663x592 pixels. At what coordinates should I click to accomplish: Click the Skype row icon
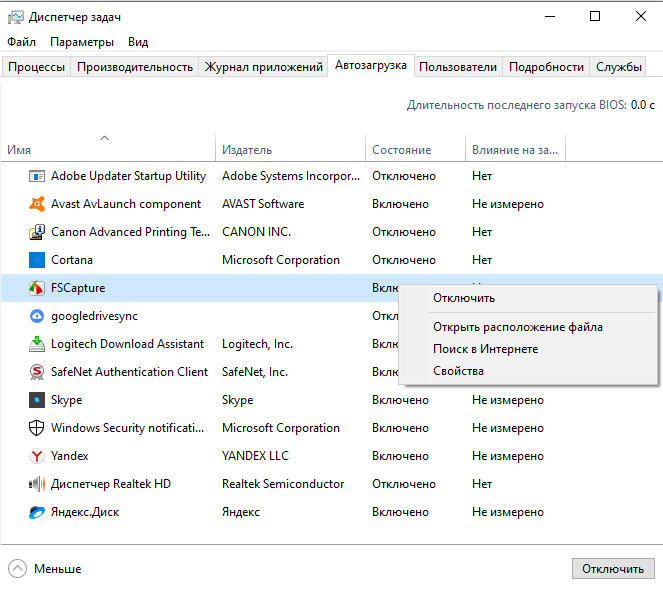37,400
